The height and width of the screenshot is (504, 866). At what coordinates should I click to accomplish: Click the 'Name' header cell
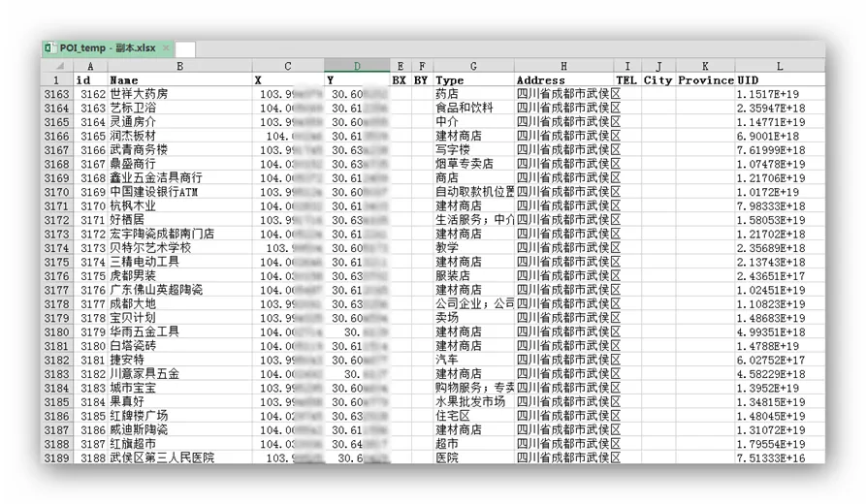(x=180, y=80)
